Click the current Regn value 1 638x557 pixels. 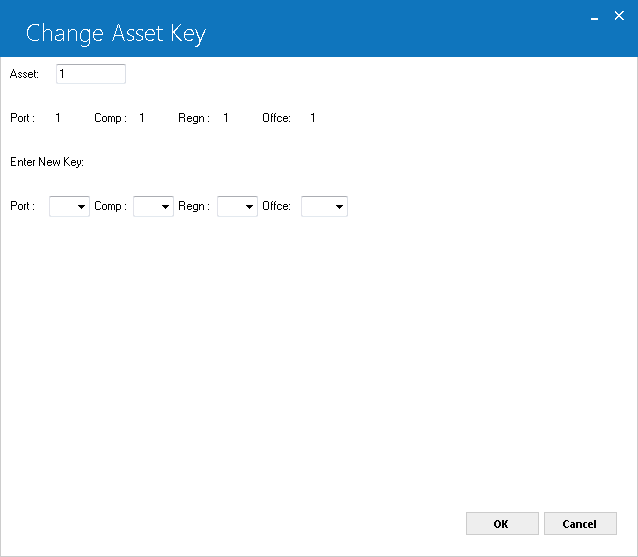pos(225,118)
